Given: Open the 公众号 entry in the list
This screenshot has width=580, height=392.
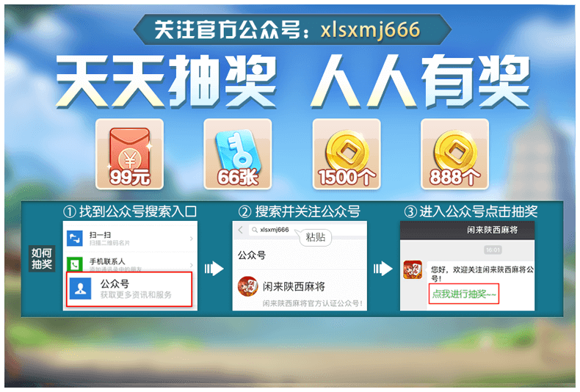Looking at the screenshot, I should pos(129,289).
